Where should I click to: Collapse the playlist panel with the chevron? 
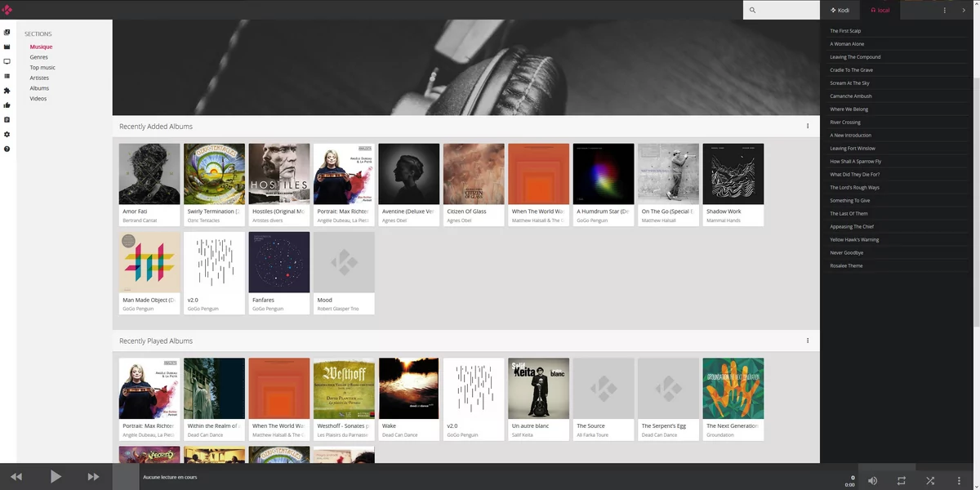coord(964,11)
